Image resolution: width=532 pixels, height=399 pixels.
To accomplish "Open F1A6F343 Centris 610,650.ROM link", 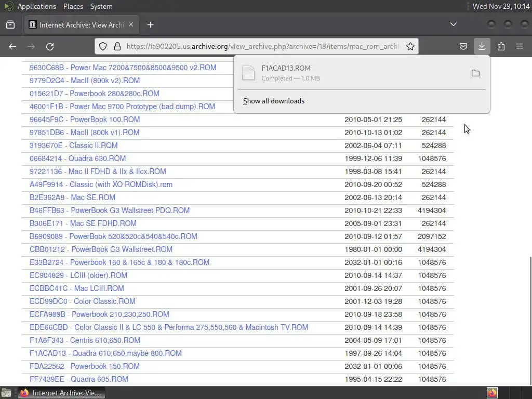I will (85, 340).
